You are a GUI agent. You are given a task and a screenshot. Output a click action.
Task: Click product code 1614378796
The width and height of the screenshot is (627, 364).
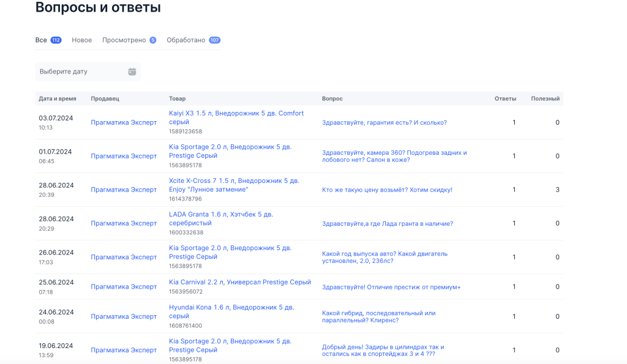[x=185, y=199]
